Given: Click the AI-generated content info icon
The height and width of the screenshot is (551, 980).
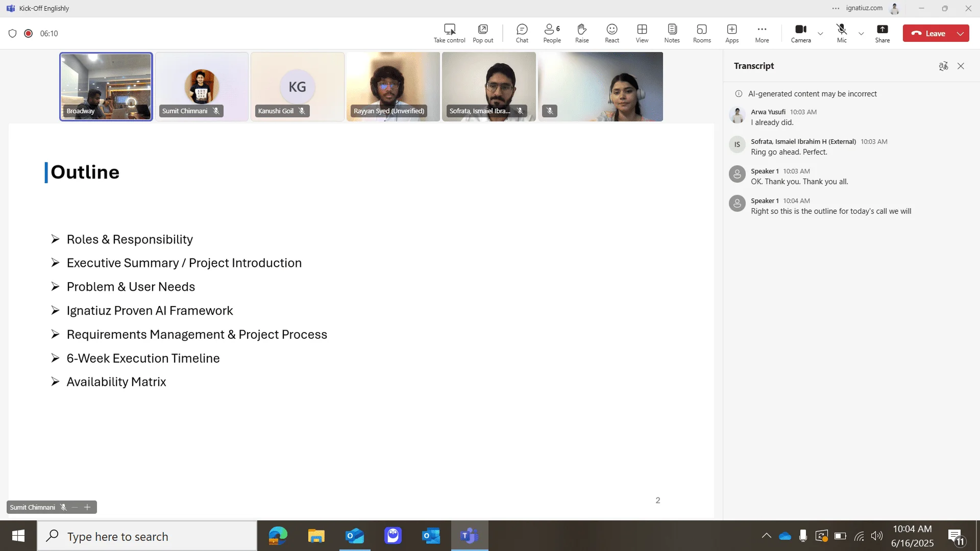Looking at the screenshot, I should tap(739, 94).
